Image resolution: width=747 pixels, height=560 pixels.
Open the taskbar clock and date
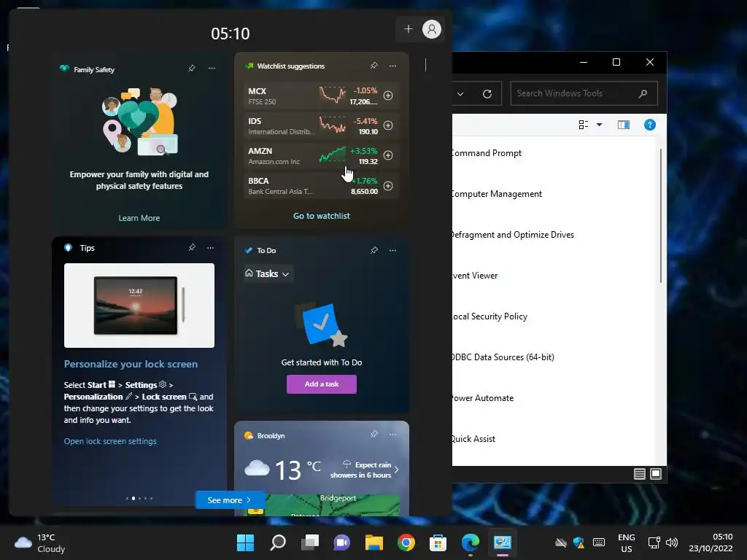tap(711, 542)
